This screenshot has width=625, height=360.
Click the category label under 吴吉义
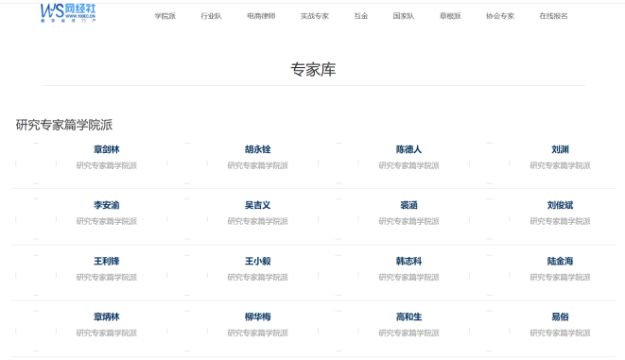(257, 221)
